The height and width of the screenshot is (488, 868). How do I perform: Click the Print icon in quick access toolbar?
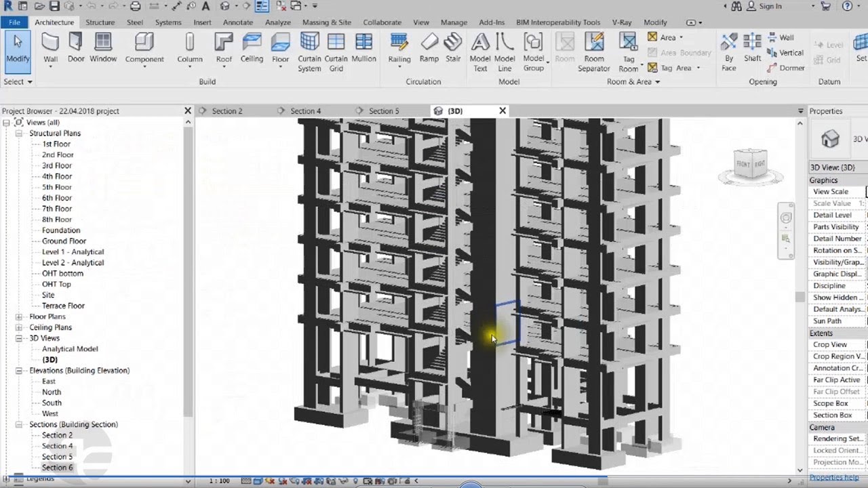[x=136, y=6]
